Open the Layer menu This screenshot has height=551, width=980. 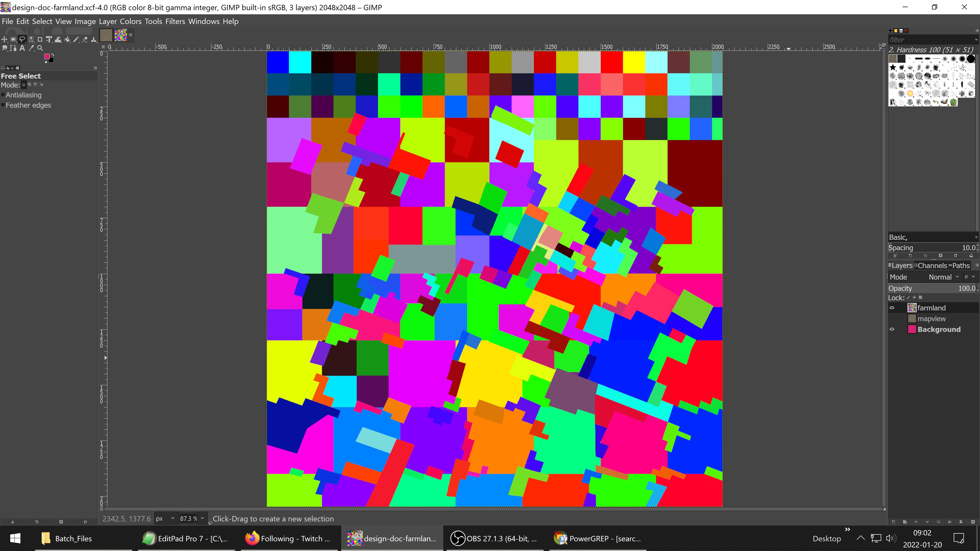click(x=108, y=22)
